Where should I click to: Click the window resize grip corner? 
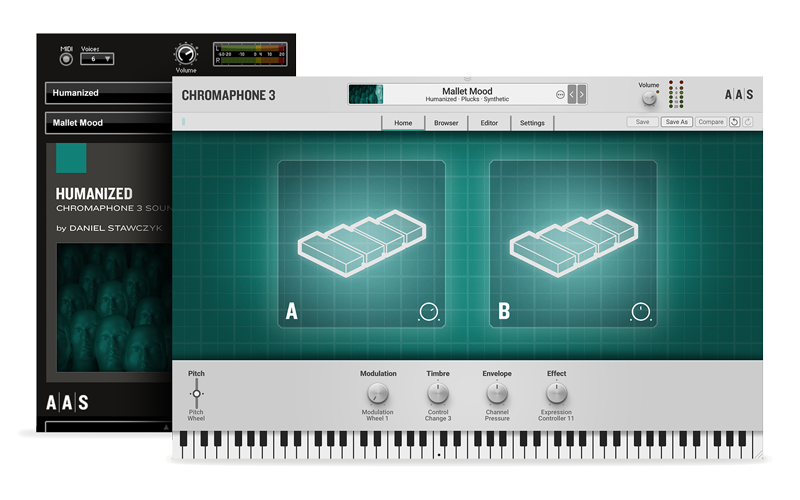(x=758, y=454)
